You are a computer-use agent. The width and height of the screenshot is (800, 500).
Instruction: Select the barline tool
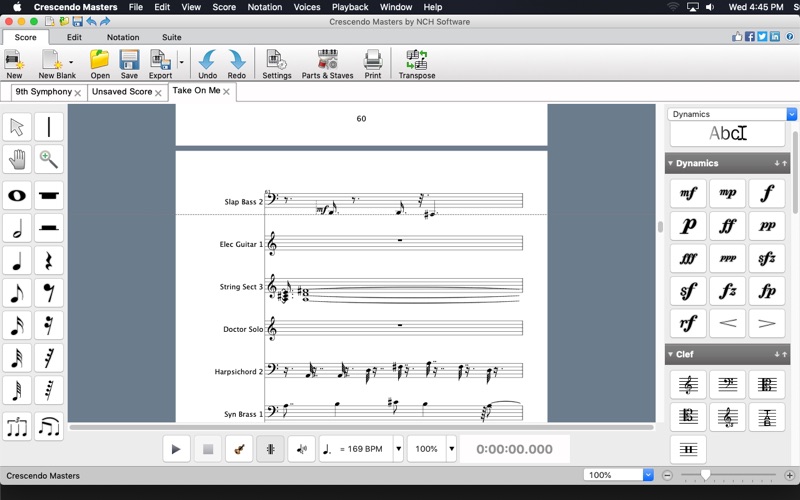coord(49,127)
